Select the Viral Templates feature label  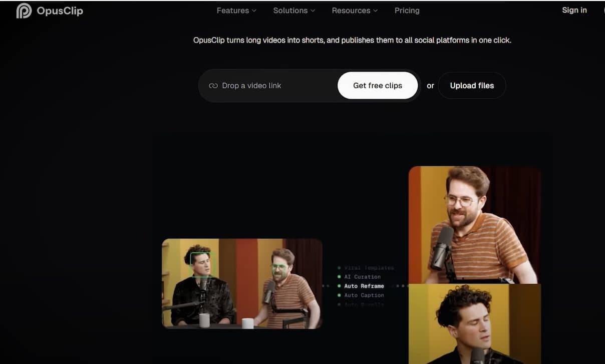pos(369,268)
